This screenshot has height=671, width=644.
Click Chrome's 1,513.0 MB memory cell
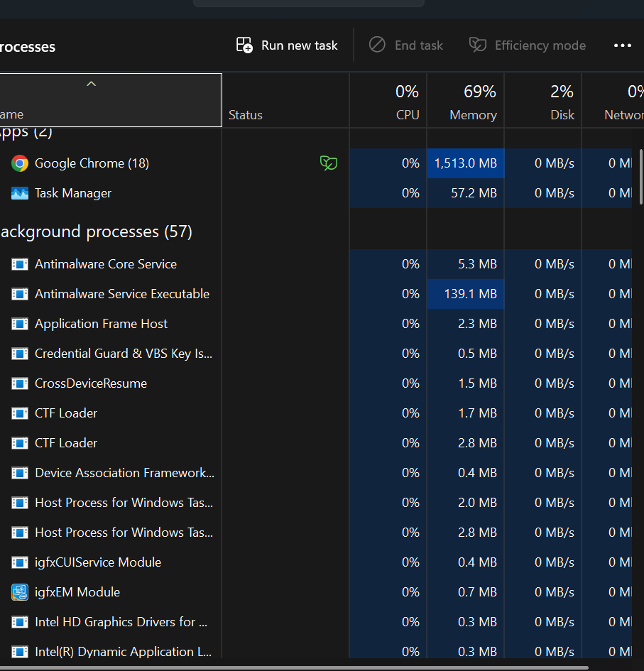coord(466,163)
